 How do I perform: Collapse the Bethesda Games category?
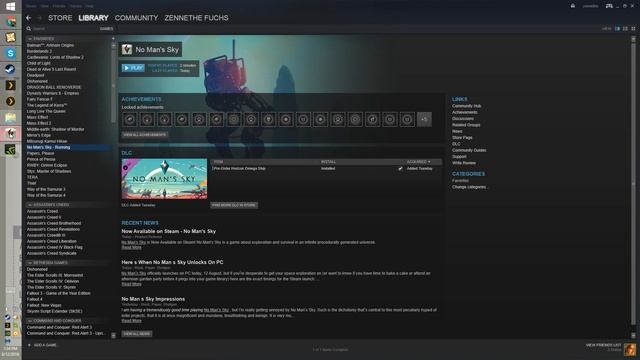click(x=30, y=263)
